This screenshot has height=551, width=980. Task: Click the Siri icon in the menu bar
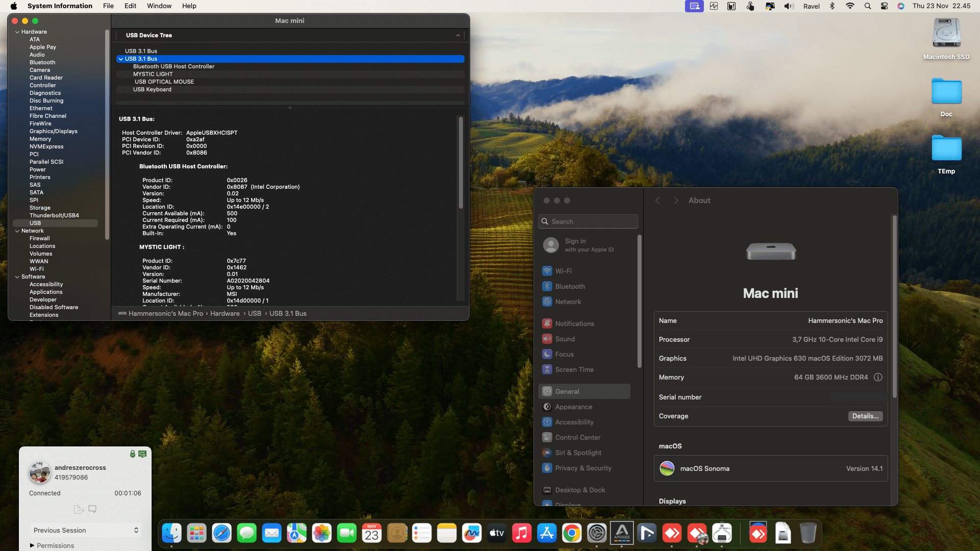901,6
